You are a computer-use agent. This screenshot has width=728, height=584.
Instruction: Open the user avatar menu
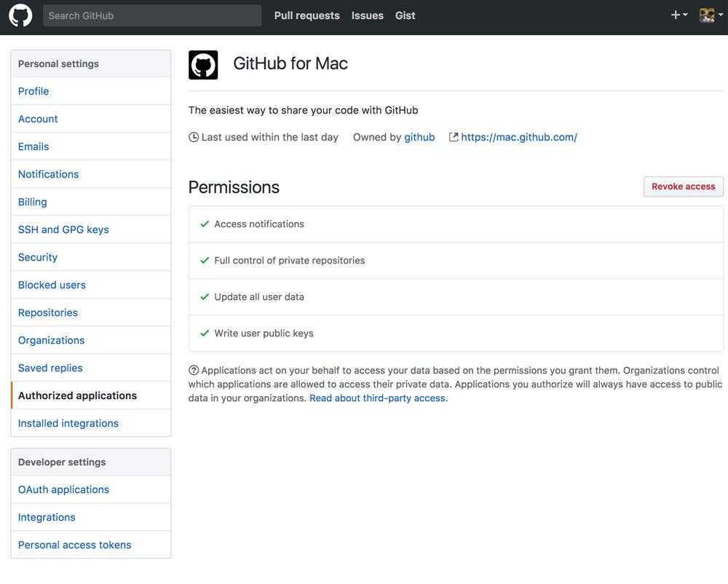[x=711, y=15]
